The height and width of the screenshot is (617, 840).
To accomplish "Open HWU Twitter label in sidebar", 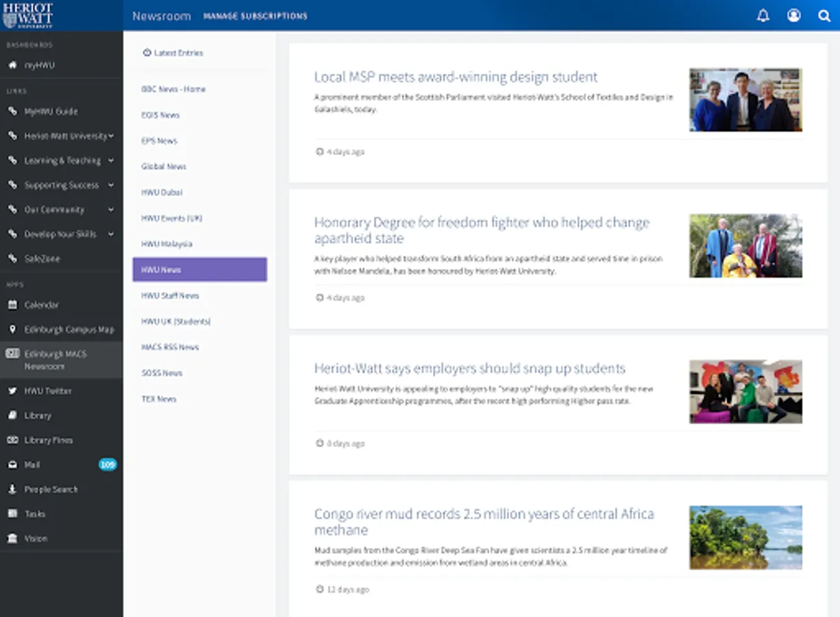I will [48, 391].
